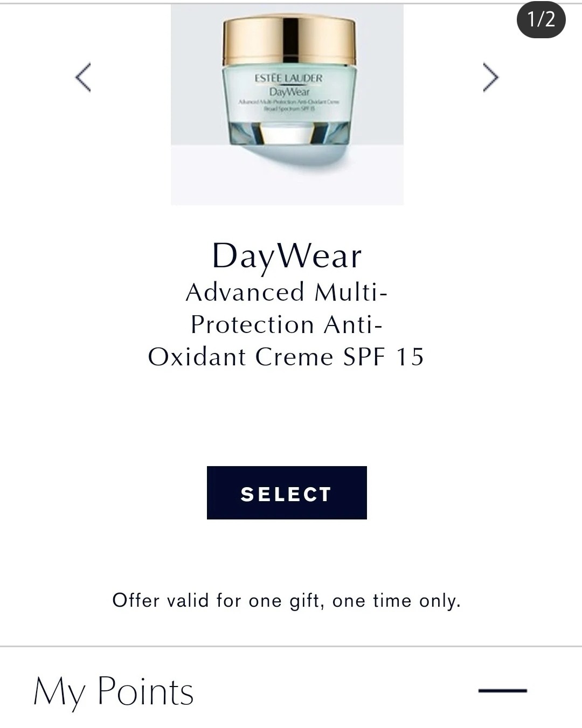
Task: Click the 'Protection Anti-' description line
Action: pyautogui.click(x=287, y=324)
